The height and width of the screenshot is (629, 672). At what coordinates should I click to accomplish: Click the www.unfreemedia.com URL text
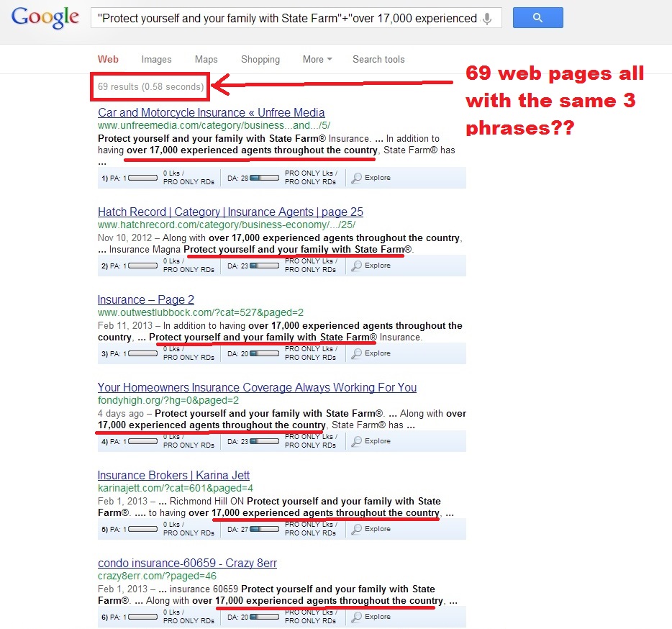pos(214,125)
